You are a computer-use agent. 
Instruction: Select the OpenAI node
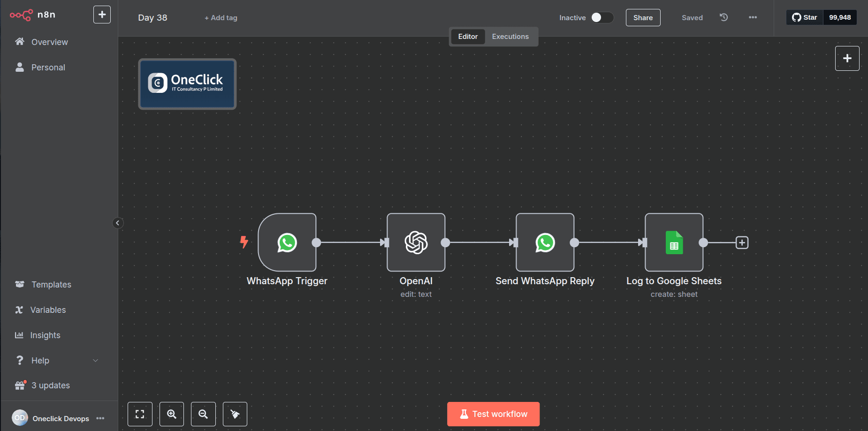point(416,242)
